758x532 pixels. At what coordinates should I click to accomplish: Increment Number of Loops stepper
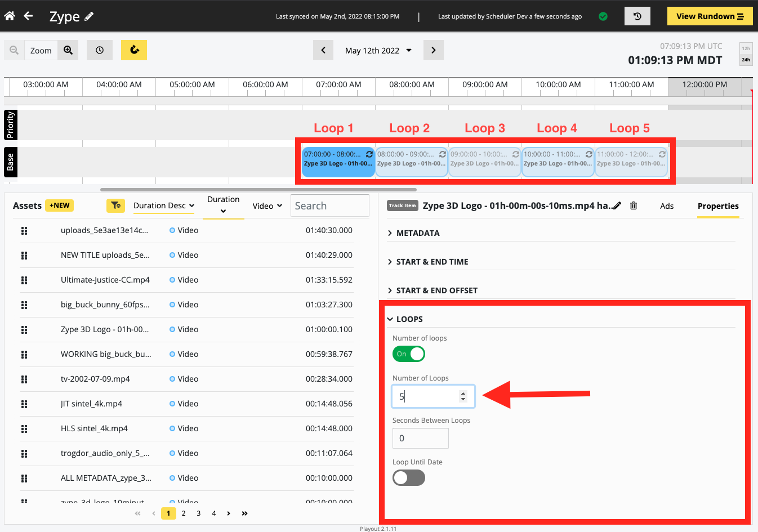tap(463, 394)
